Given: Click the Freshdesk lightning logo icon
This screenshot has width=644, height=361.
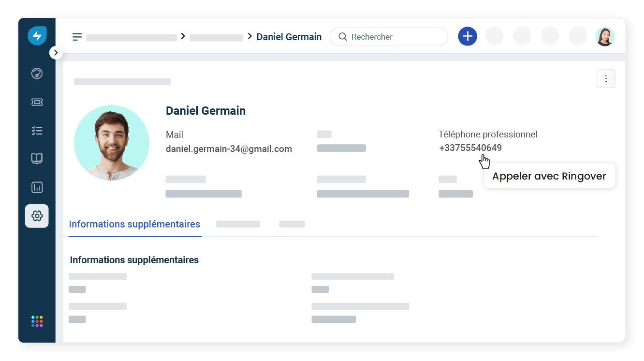Looking at the screenshot, I should (x=37, y=36).
